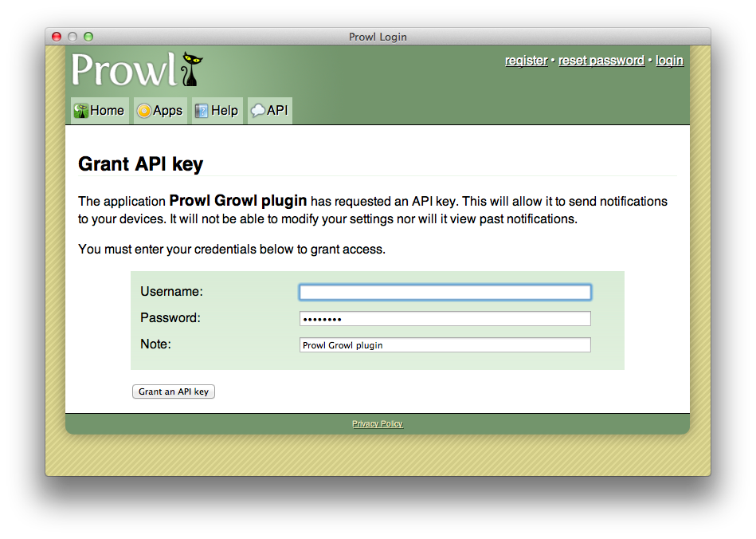Open the Help tab

pyautogui.click(x=217, y=111)
